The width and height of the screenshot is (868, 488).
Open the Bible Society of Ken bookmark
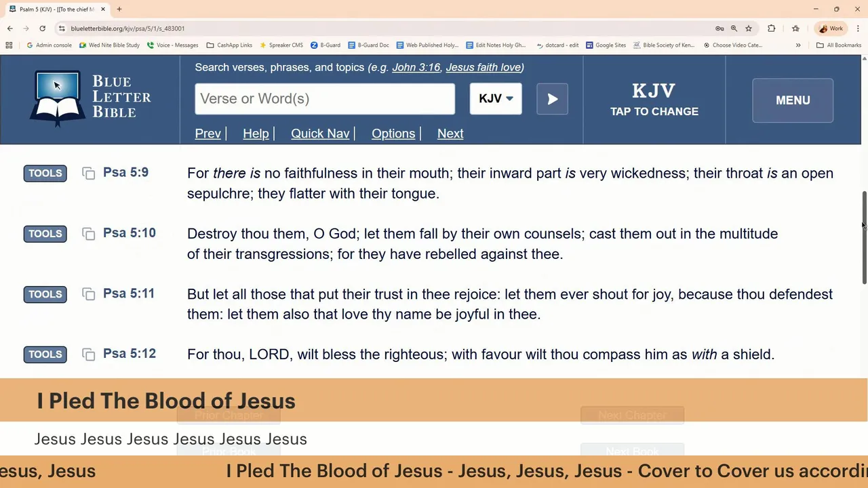point(664,45)
